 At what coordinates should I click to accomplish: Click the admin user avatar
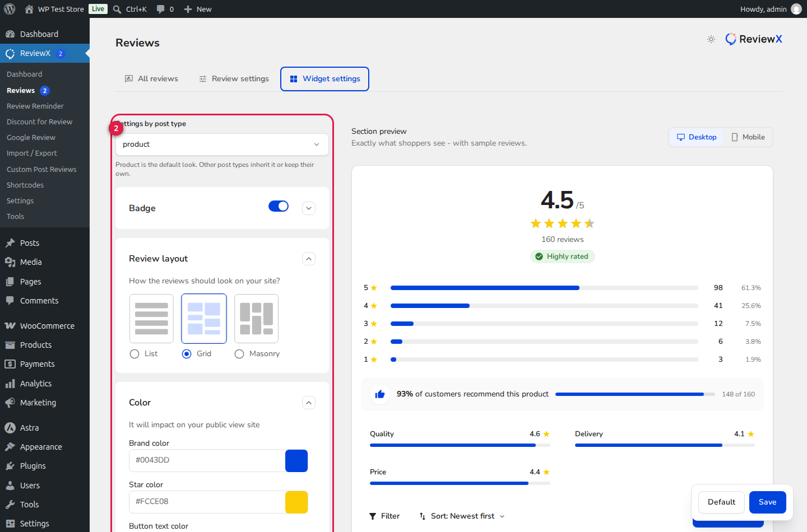(796, 9)
